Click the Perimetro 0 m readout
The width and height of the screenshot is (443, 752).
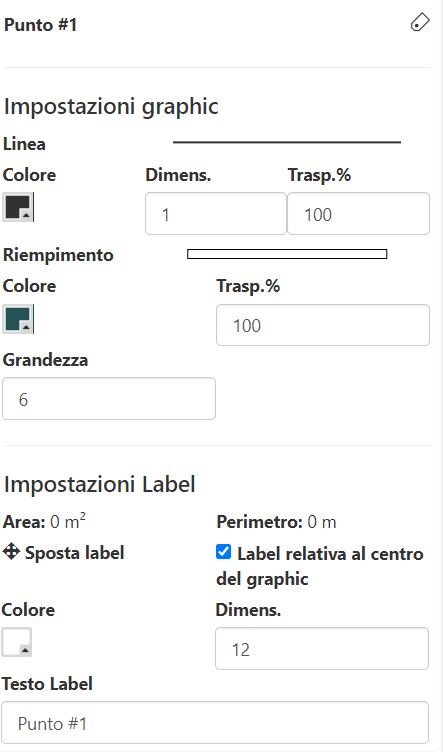(x=276, y=522)
